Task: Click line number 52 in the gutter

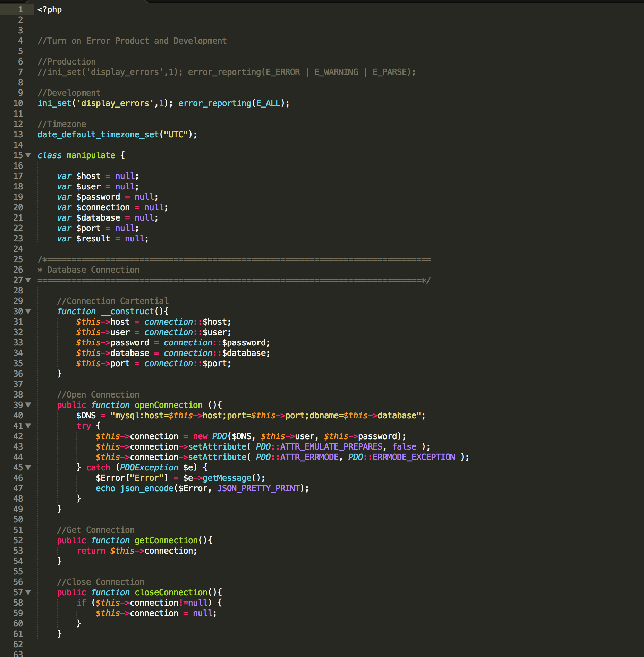Action: [18, 540]
